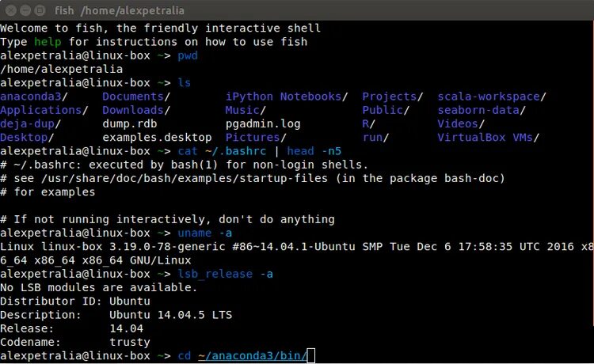594x364 pixels.
Task: Maximize the fish terminal window
Action: (x=40, y=10)
